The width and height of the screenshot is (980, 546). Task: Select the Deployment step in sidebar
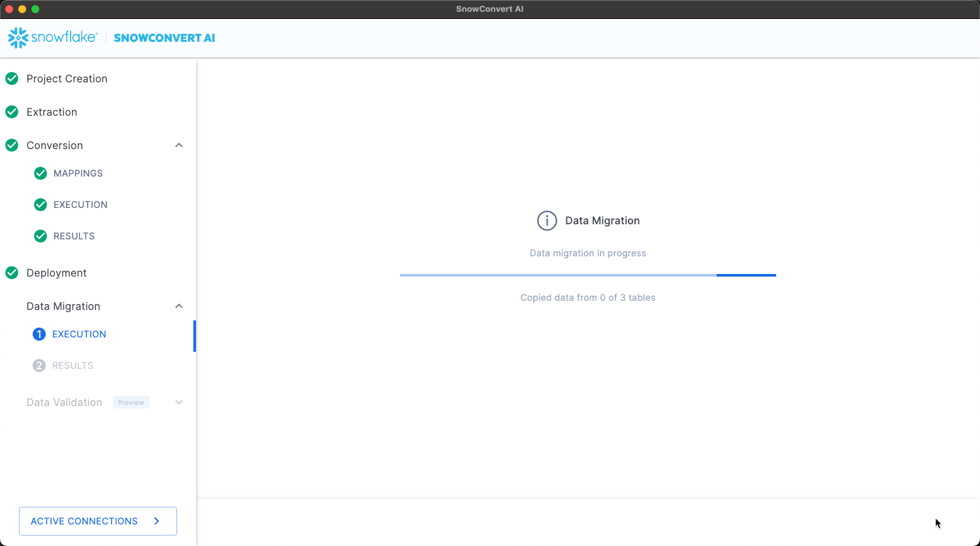coord(56,273)
